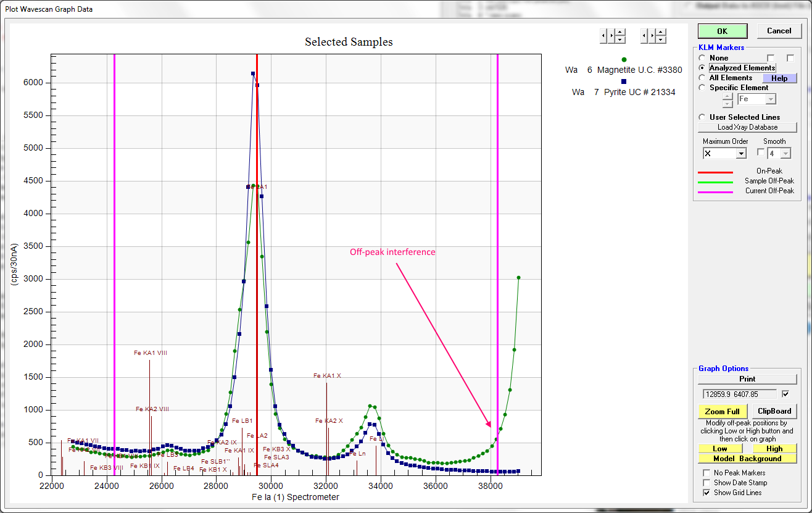Click up arrow in first graph arrow group

click(x=620, y=32)
